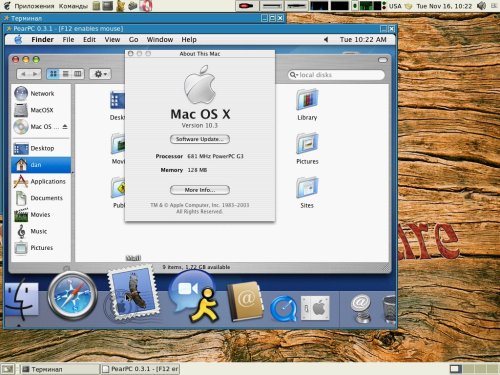
Task: Open the Help menu
Action: [189, 40]
